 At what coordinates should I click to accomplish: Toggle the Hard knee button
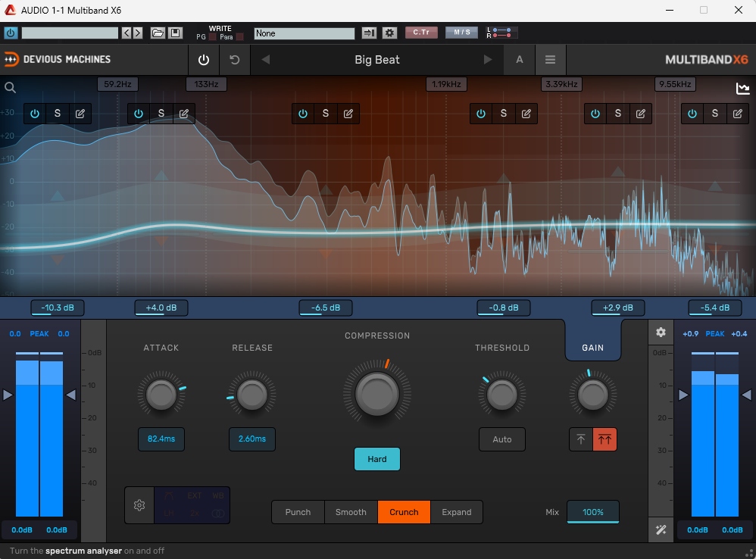pos(377,459)
